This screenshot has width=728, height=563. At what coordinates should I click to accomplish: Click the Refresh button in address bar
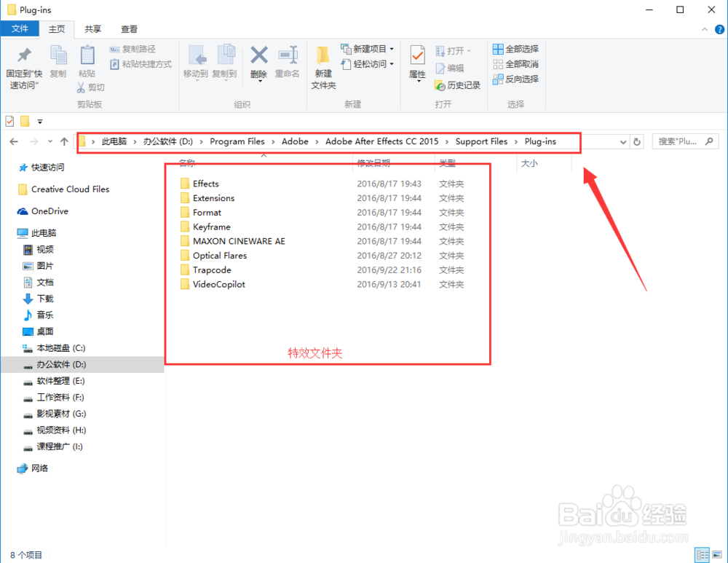click(x=638, y=142)
